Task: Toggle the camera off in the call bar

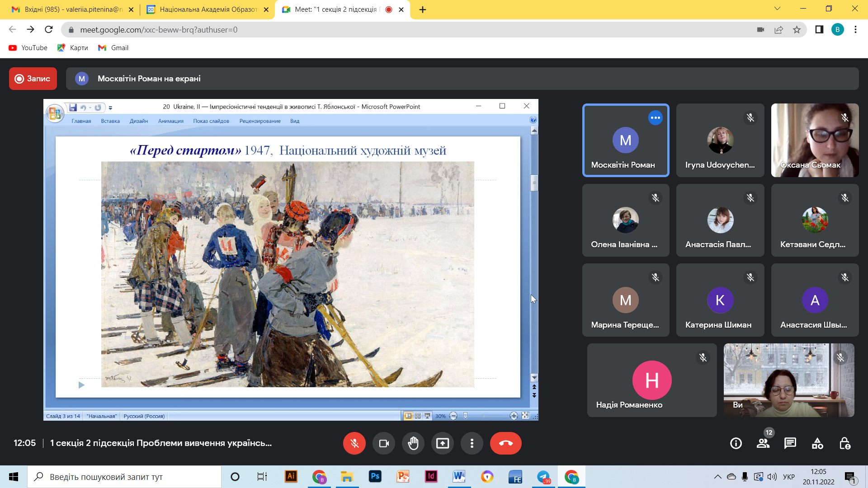Action: [x=384, y=443]
